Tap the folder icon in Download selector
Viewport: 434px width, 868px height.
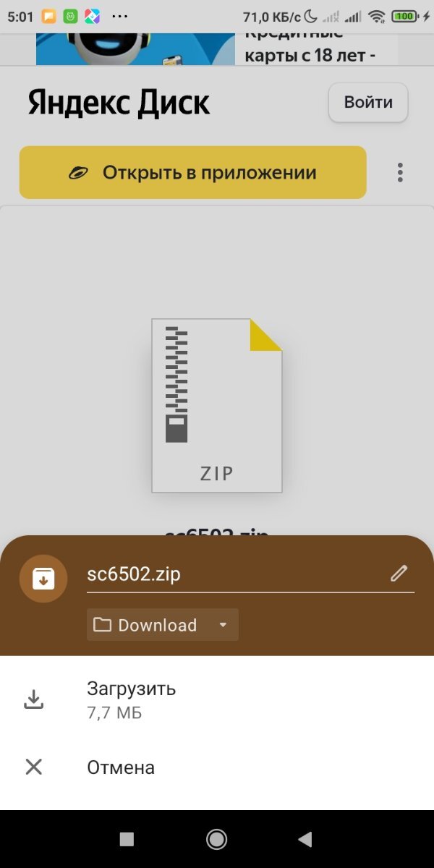(102, 625)
